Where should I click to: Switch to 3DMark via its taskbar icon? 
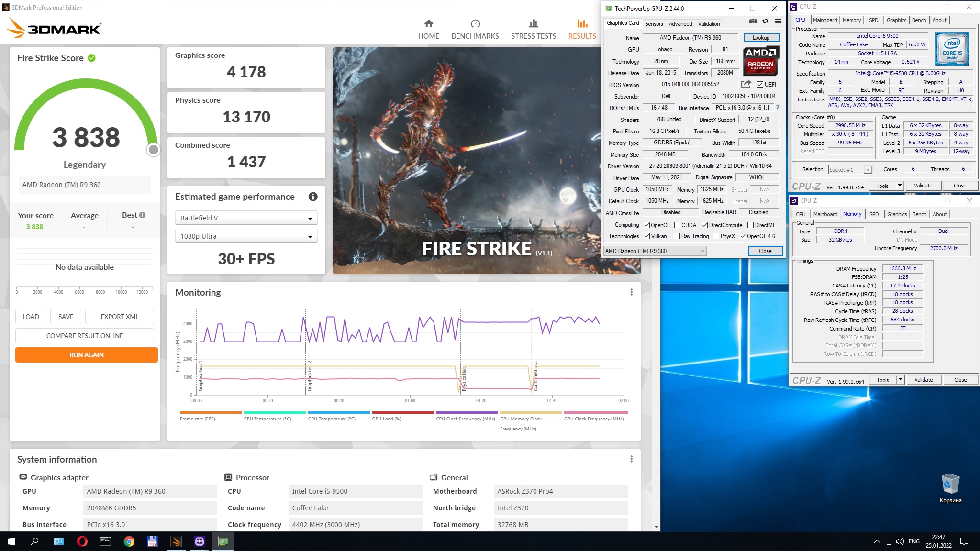coord(176,541)
